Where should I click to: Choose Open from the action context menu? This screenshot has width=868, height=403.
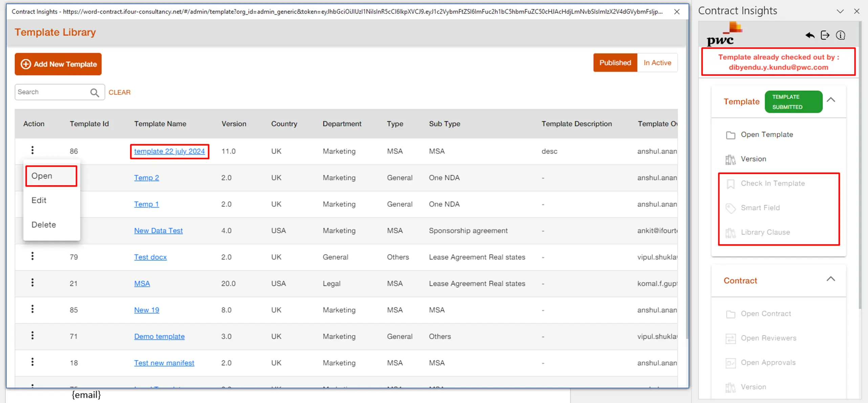point(51,176)
